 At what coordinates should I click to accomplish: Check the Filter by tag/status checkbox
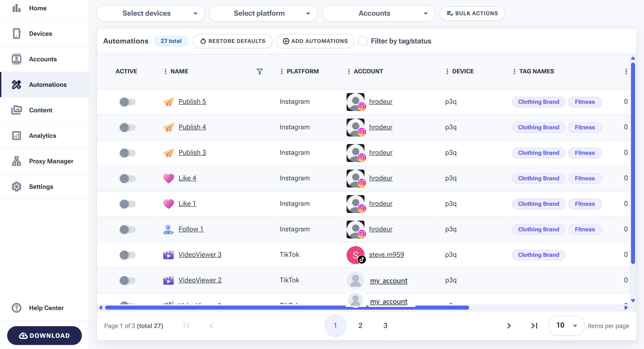coord(362,41)
